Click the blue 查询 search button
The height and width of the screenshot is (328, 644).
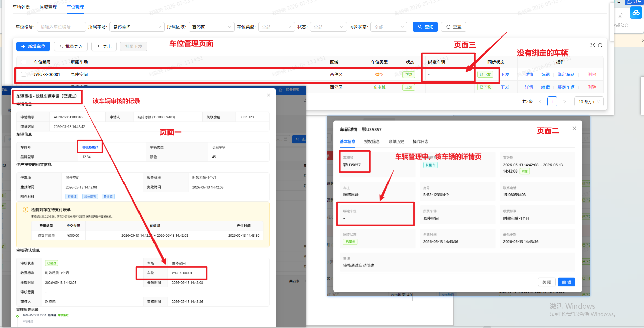425,27
